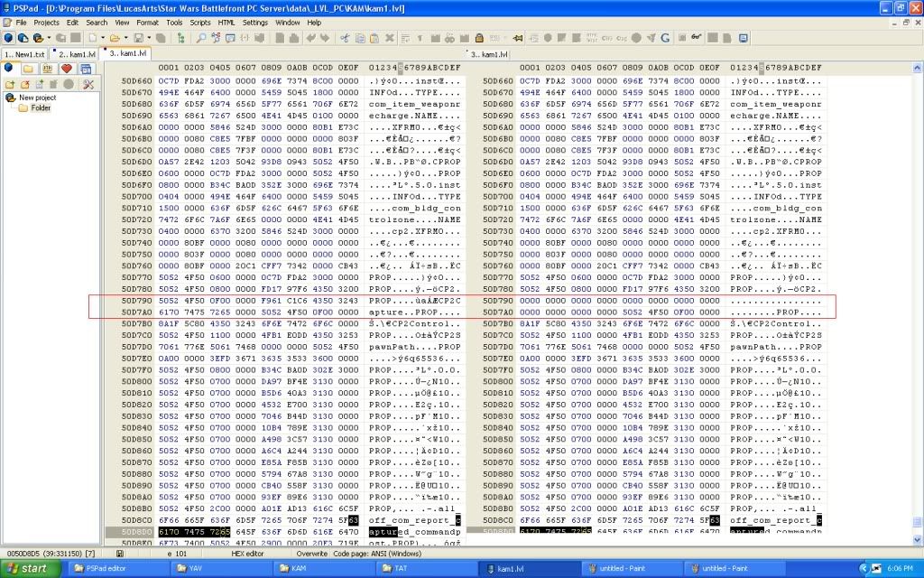Click the Windows start button
Viewport: 924px width, 578px height.
pyautogui.click(x=30, y=569)
